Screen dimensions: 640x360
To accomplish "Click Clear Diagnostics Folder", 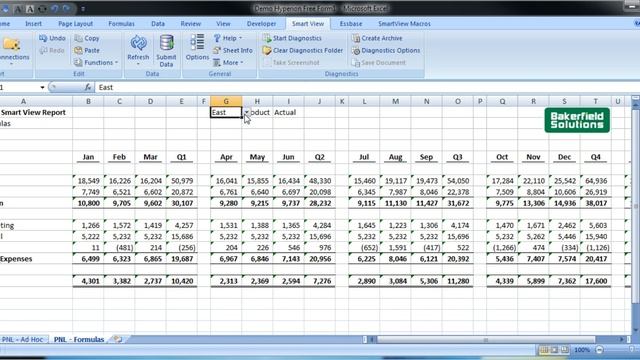I will [303, 50].
